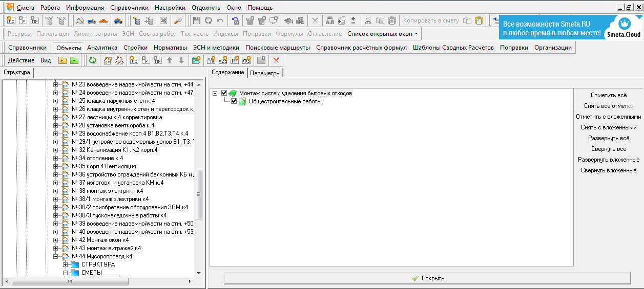Expand № 32 Канализация К1, К2 node
The image size is (644, 289).
(x=56, y=150)
